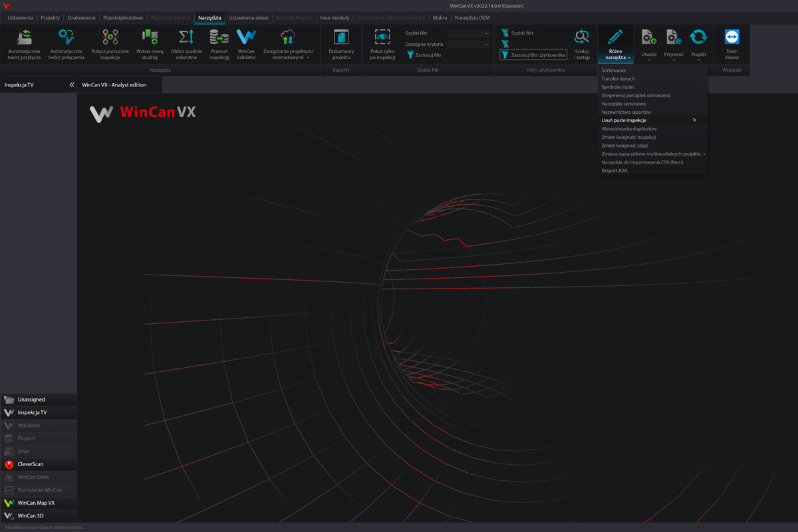This screenshot has height=532, width=798.
Task: Switch to the Przedsiębiorstwo tab
Action: point(123,18)
